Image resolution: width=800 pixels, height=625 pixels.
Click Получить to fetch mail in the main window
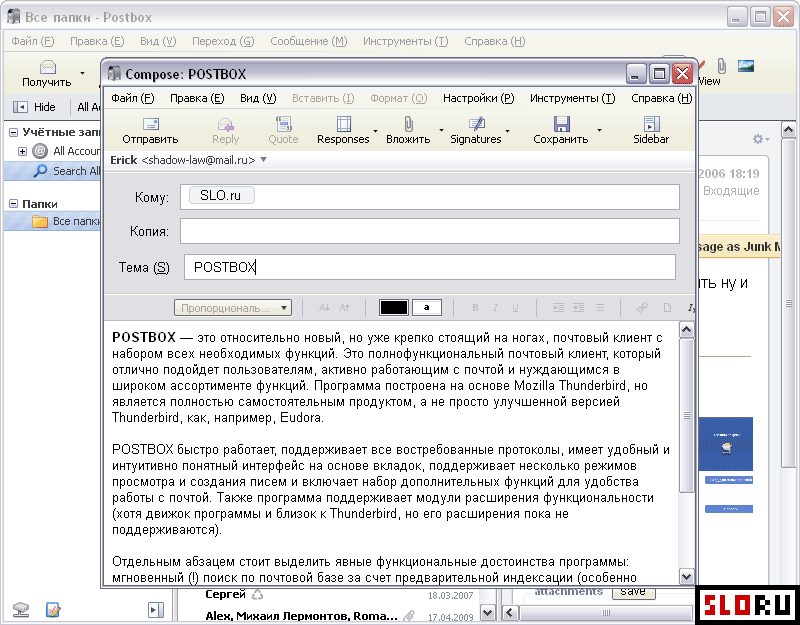tap(47, 74)
